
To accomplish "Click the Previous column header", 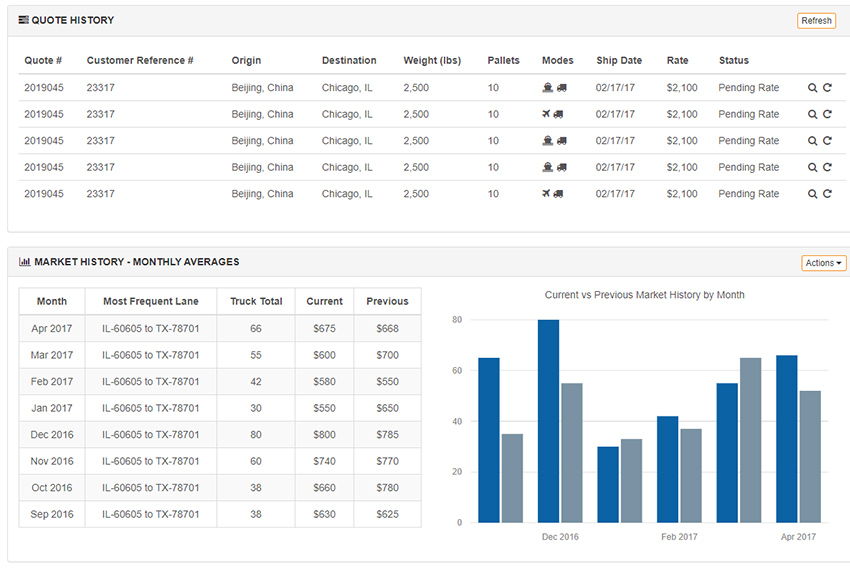I will [387, 301].
